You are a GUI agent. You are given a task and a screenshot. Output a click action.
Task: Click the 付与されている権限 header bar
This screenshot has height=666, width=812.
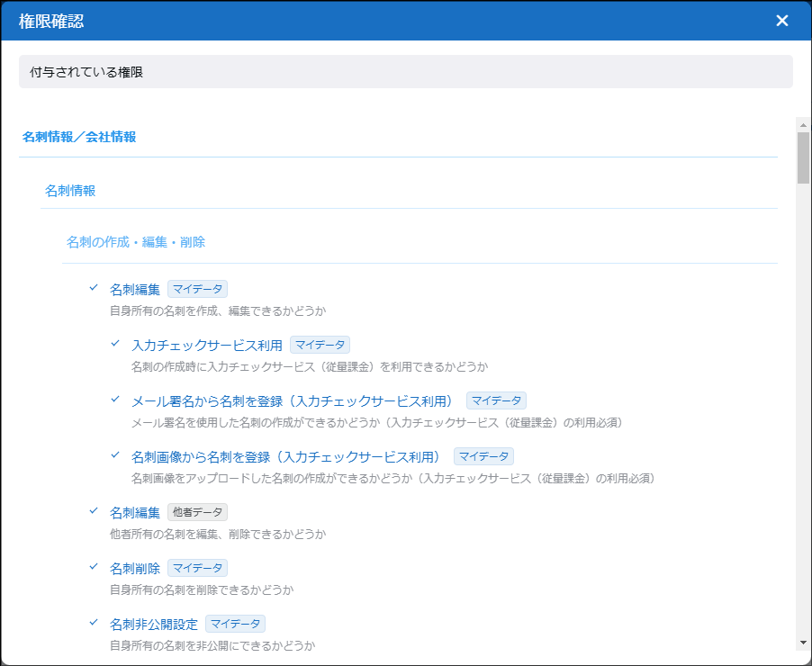405,72
